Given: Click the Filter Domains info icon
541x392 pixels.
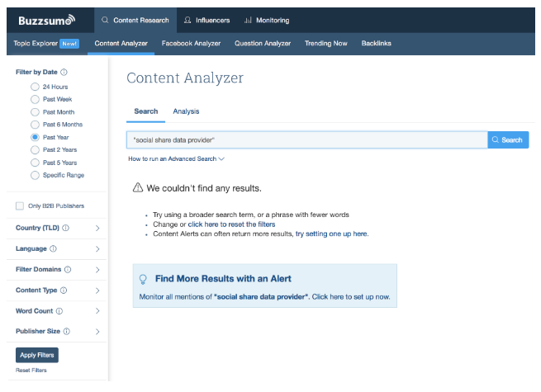Looking at the screenshot, I should (68, 269).
